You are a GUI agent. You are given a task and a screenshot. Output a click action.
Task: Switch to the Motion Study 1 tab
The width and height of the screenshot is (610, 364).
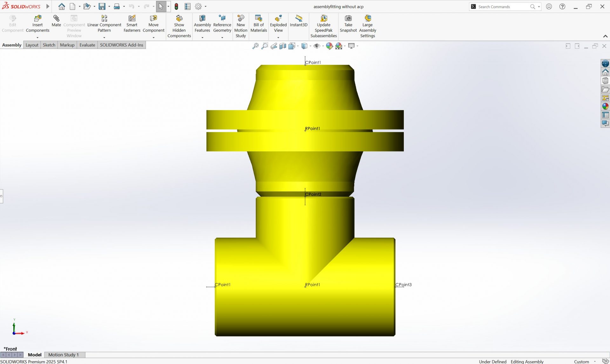[x=64, y=354]
